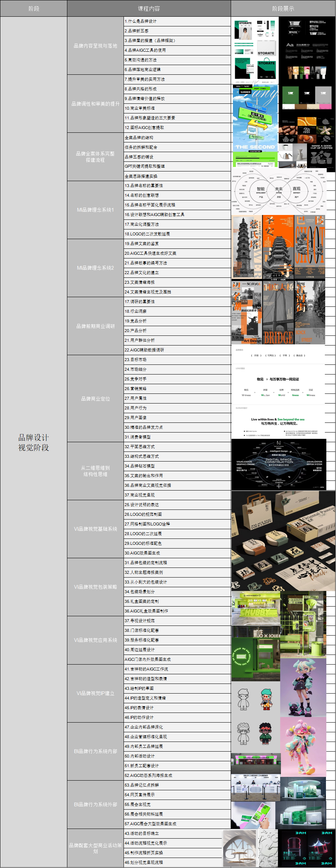
Task: Select the 品牌调性和审美的提升 module cell
Action: tap(95, 104)
